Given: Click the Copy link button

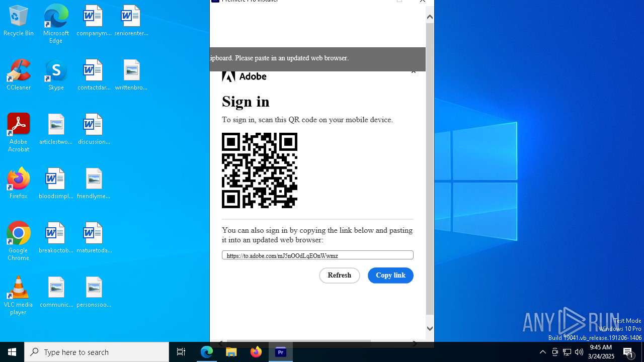Looking at the screenshot, I should coord(390,276).
